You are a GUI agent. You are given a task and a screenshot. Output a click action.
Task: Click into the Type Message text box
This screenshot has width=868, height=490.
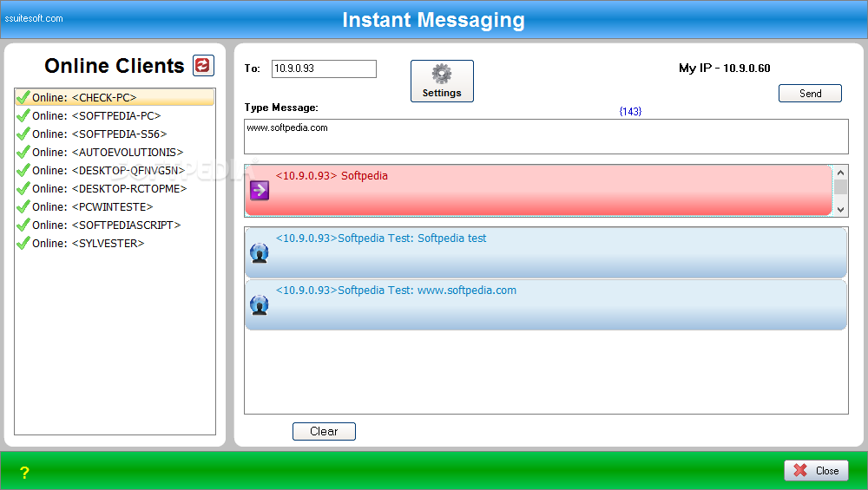(x=546, y=137)
